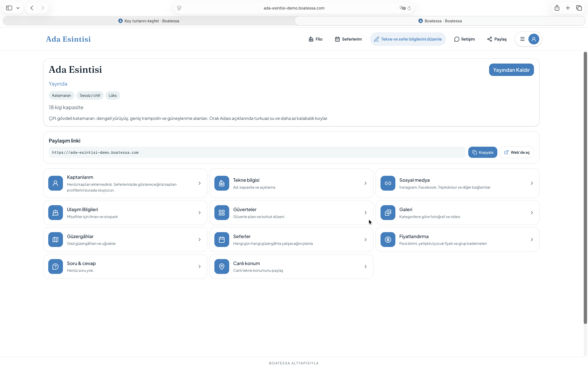Click the Ada Esintisi logo link
588x369 pixels.
pos(68,39)
